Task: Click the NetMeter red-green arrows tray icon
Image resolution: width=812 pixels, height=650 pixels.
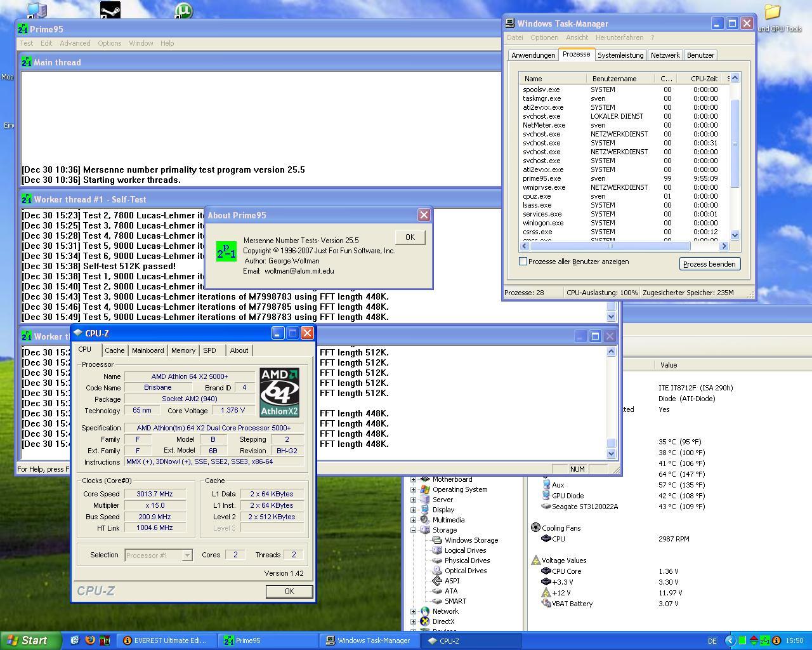Action: pos(754,640)
